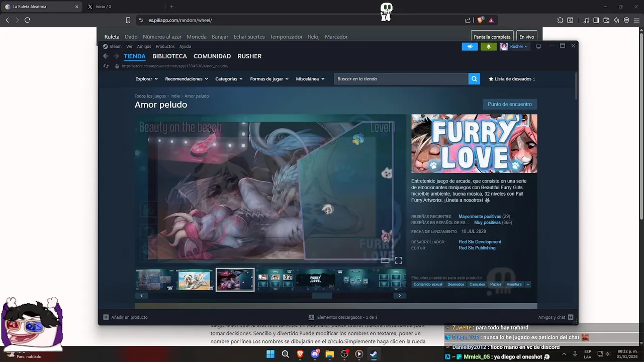Go to the COMUNIDAD tab
The height and width of the screenshot is (362, 644).
pos(212,56)
